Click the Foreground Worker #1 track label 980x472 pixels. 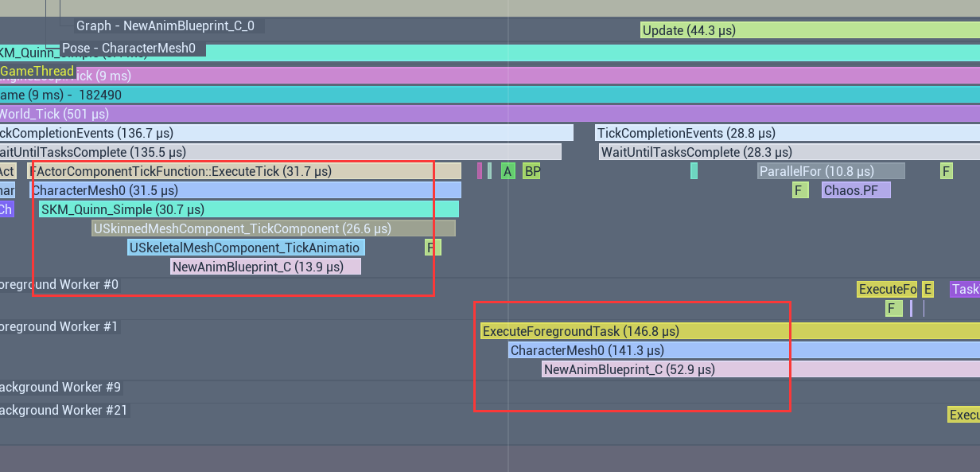(60, 326)
